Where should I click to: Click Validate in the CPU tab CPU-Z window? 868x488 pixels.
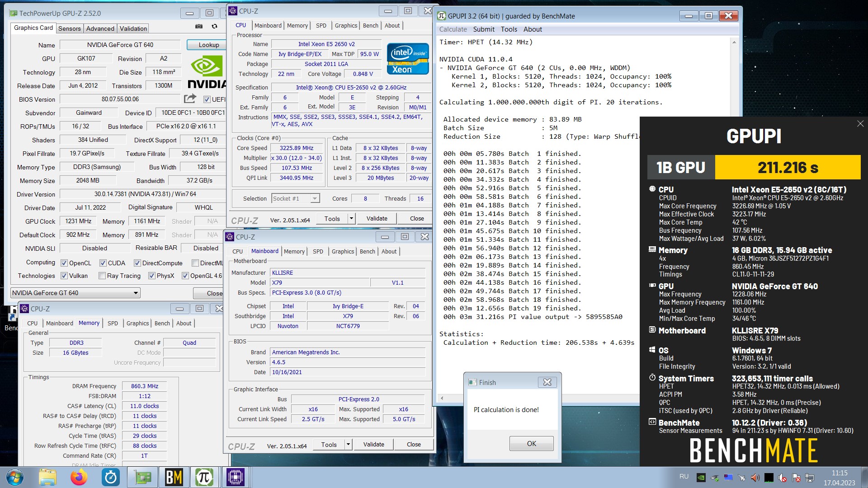pos(377,219)
